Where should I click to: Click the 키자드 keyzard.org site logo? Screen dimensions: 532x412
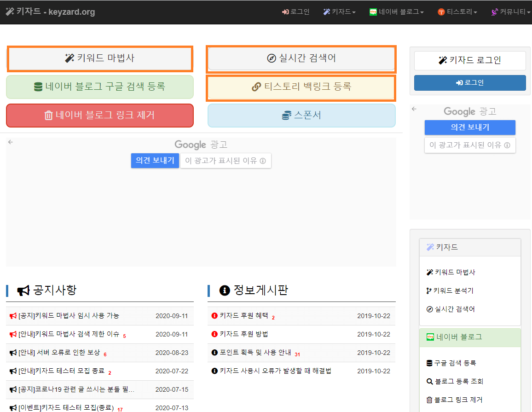tap(50, 12)
